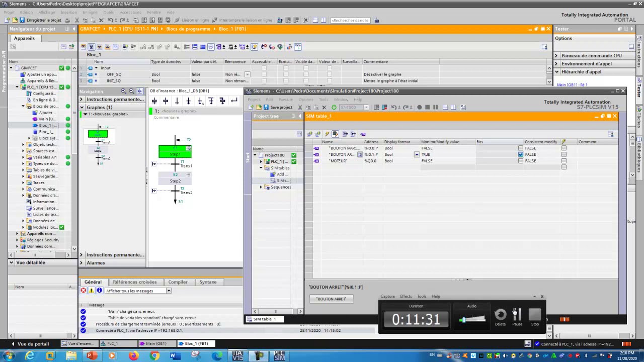Open Word from the Windows taskbar

[x=175, y=356]
